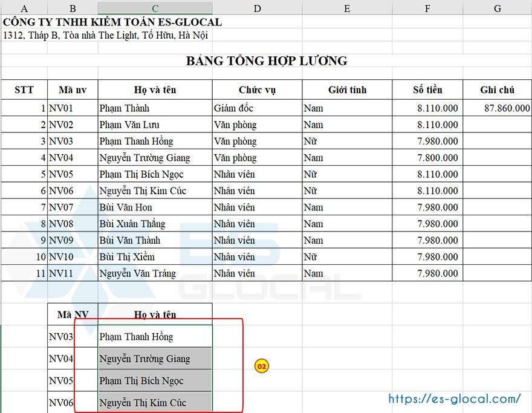Click the Số tiền header cell
This screenshot has width=532, height=413.
[427, 89]
